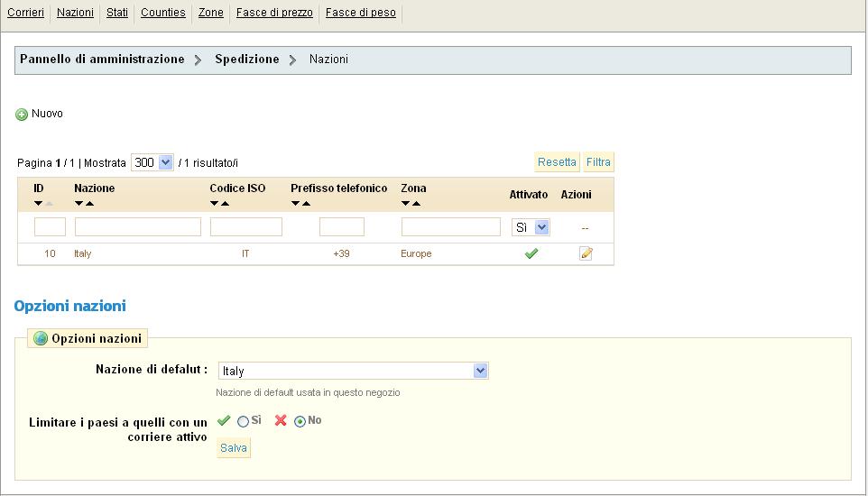Click the Nazioni breadcrumb text
Screen dimensions: 868x496
[328, 60]
